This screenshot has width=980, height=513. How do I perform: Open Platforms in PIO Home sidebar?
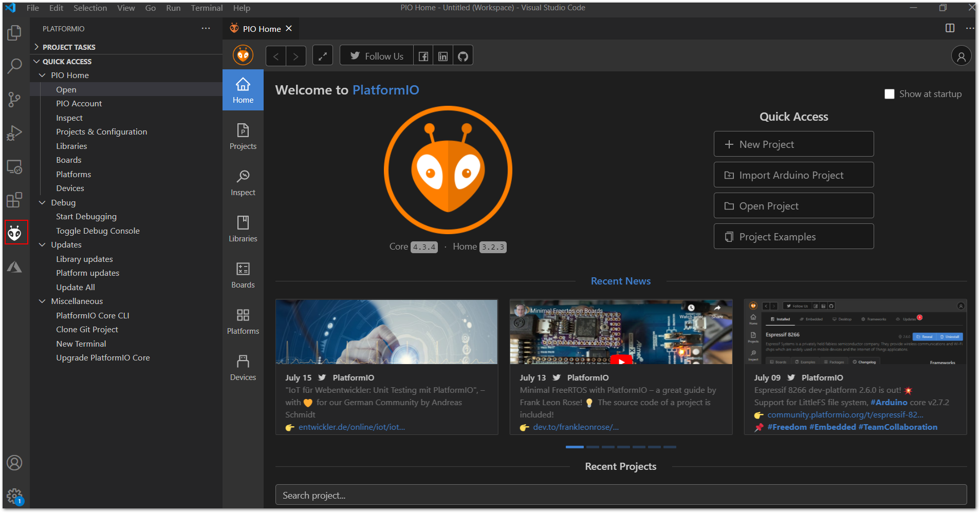tap(243, 321)
